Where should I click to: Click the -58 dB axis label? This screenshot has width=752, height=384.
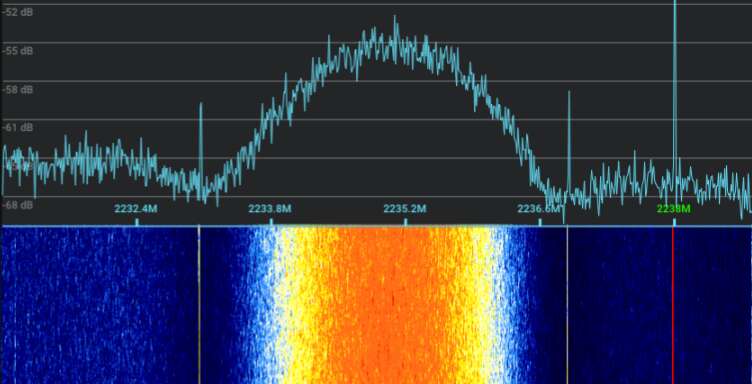coord(18,90)
